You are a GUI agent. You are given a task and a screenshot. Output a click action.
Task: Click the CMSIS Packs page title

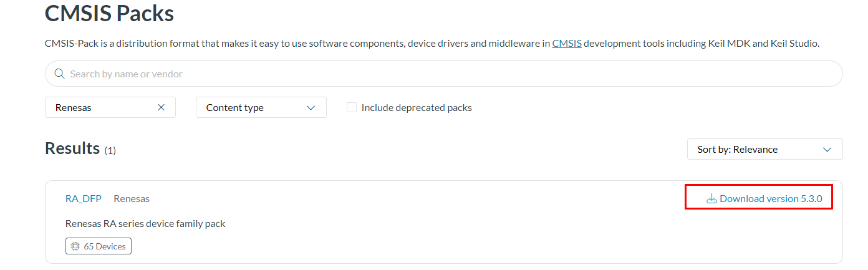click(109, 14)
